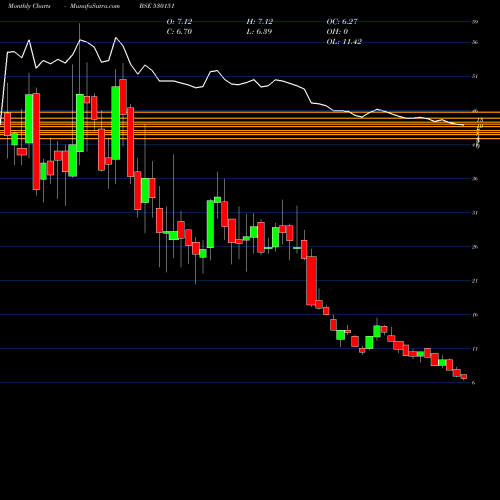Select the open value 'O: 7.12'
Image resolution: width=500 pixels, height=500 pixels.
[179, 22]
